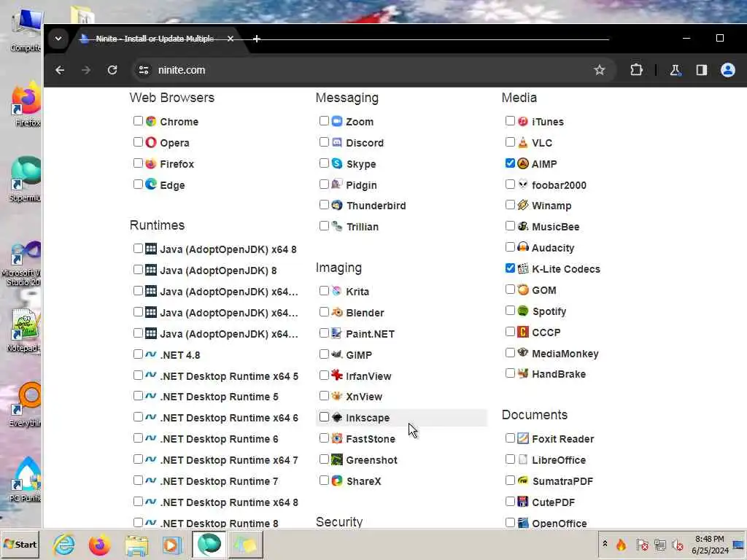Image resolution: width=747 pixels, height=560 pixels.
Task: Click the .NET Desktop Runtime x64 7 label
Action: pyautogui.click(x=228, y=461)
